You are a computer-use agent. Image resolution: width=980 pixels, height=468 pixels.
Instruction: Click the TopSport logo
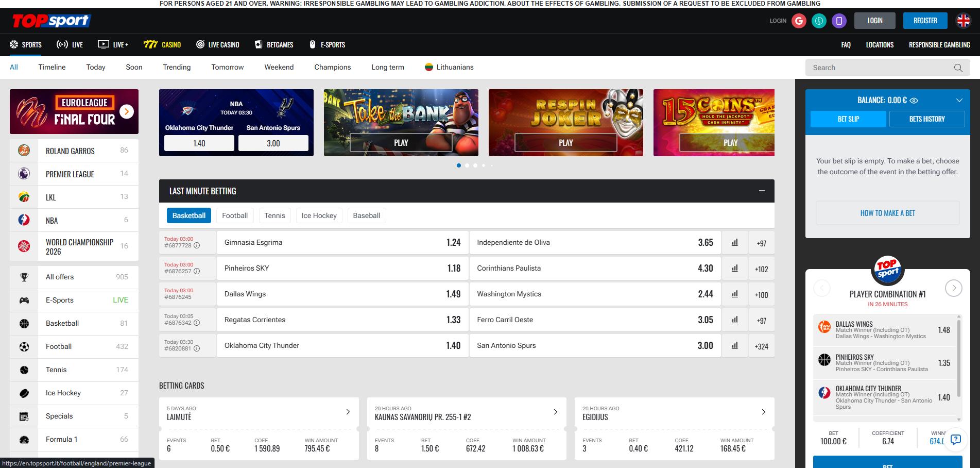pyautogui.click(x=51, y=21)
